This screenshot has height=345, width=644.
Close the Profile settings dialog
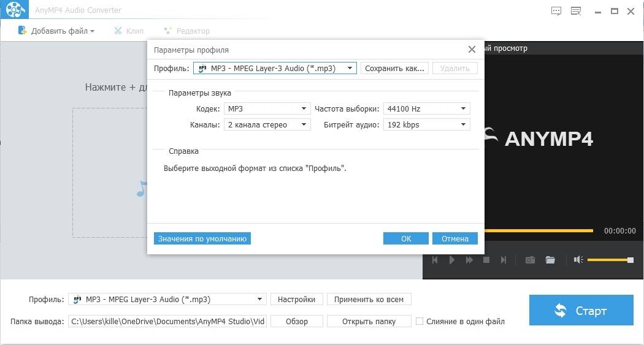coord(472,50)
